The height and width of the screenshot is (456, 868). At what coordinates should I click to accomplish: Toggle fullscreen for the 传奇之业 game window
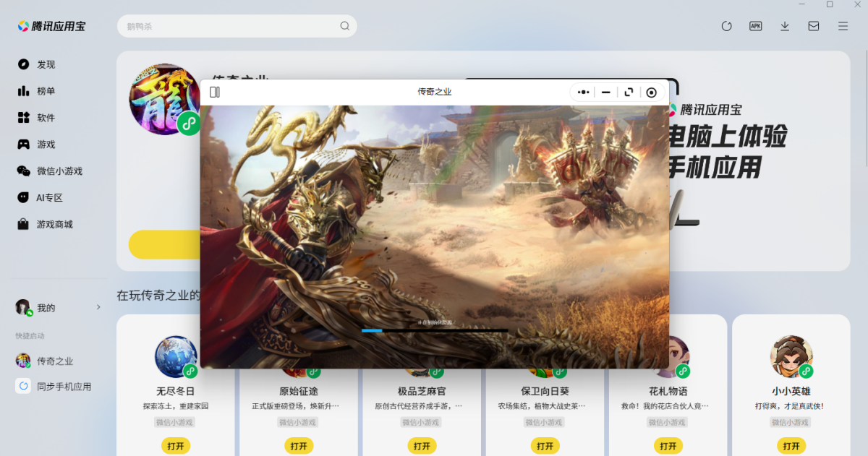click(629, 93)
